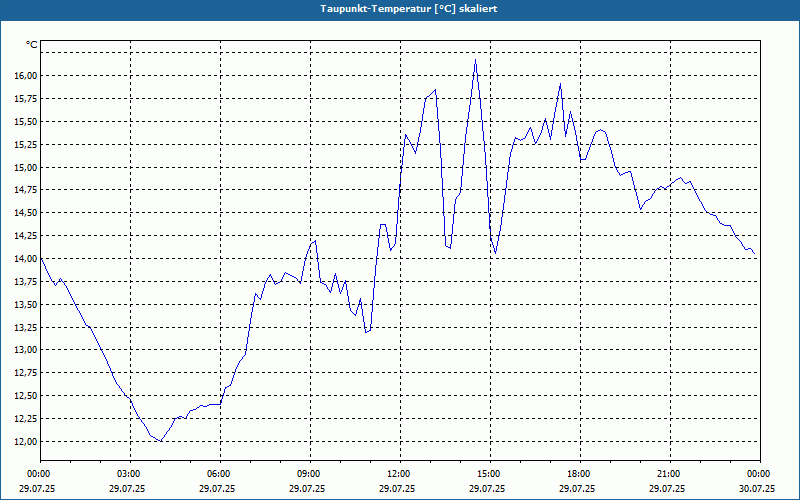
Task: Click the 15,50 y-axis label
Action: click(x=25, y=121)
